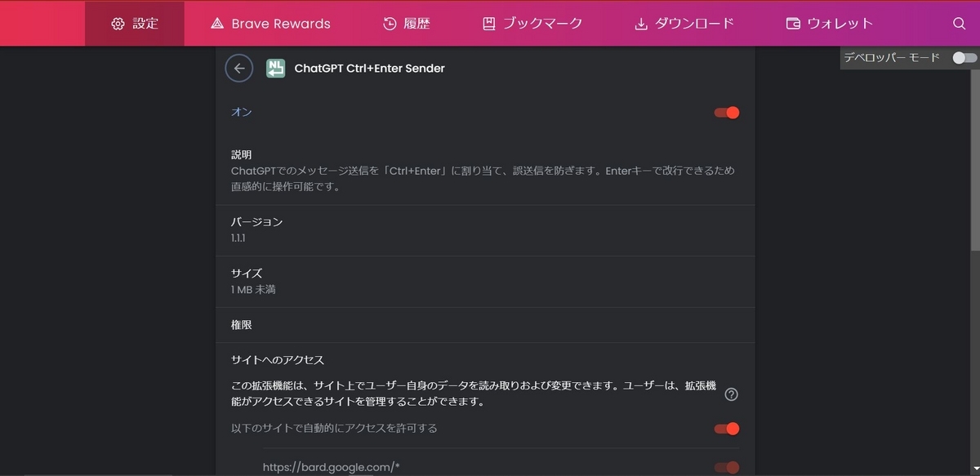
Task: Toggle the extension オン switch off
Action: tap(727, 113)
